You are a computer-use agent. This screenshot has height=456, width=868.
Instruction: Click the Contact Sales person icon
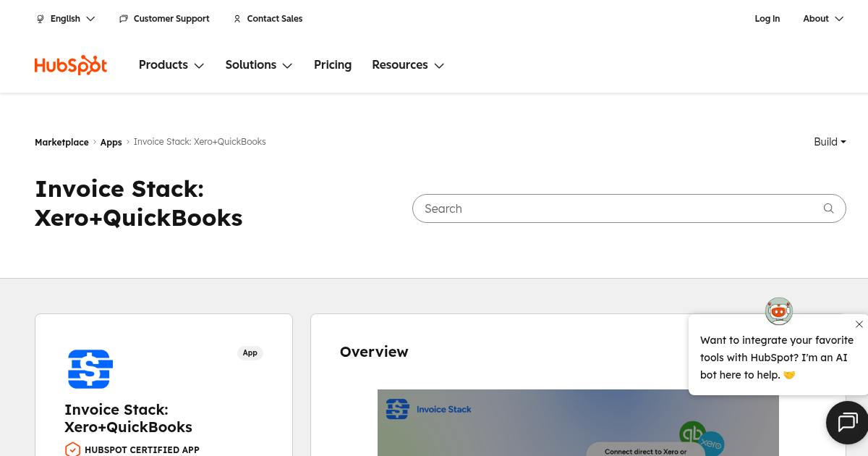coord(237,19)
